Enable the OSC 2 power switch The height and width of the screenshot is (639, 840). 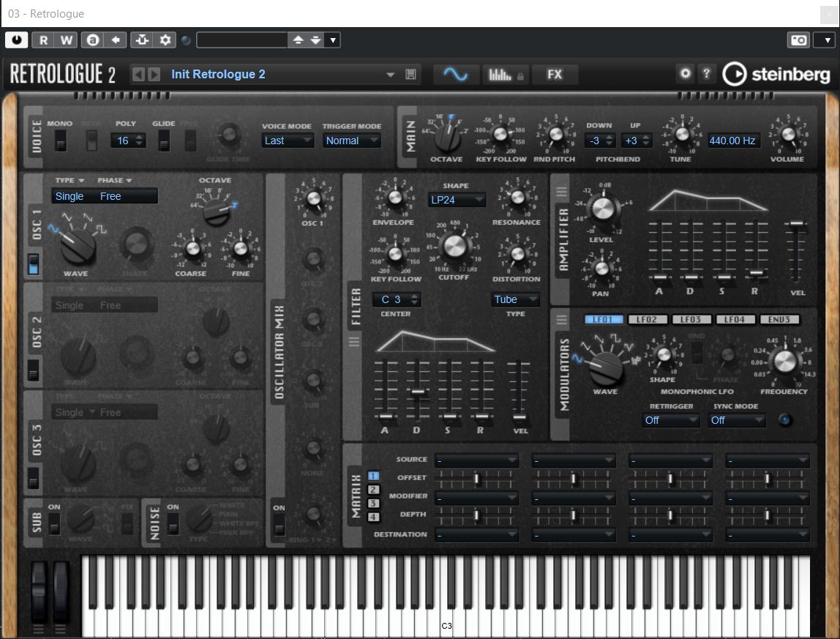pyautogui.click(x=33, y=370)
